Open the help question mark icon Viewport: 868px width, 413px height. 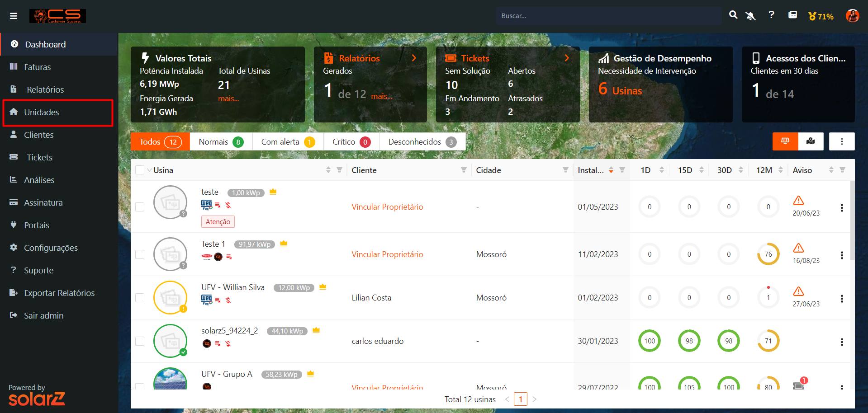771,15
